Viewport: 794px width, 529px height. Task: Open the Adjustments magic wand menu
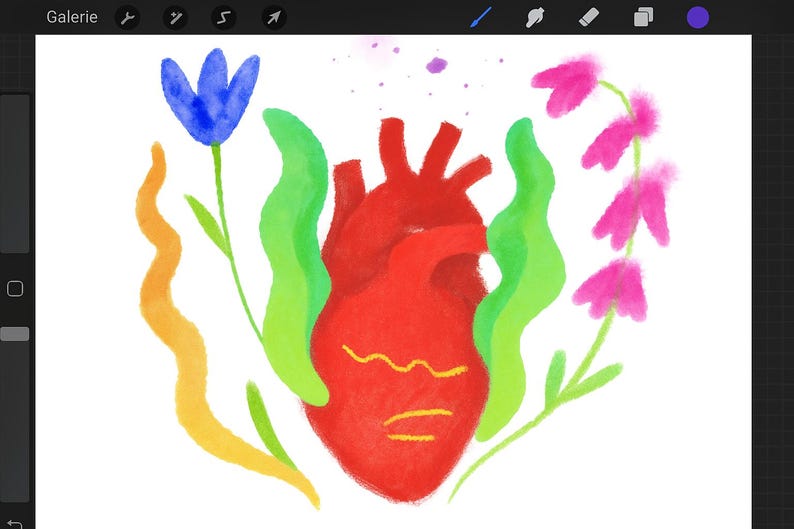click(175, 18)
